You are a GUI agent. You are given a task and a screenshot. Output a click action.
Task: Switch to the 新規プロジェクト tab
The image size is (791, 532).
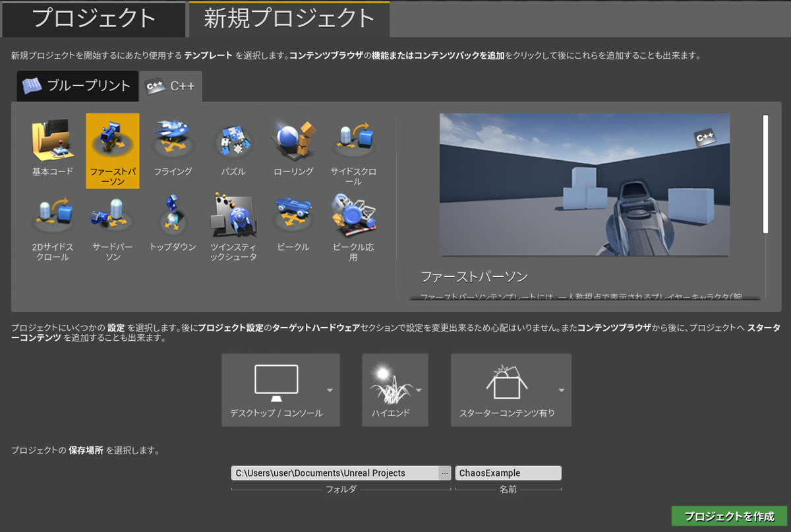click(x=289, y=18)
